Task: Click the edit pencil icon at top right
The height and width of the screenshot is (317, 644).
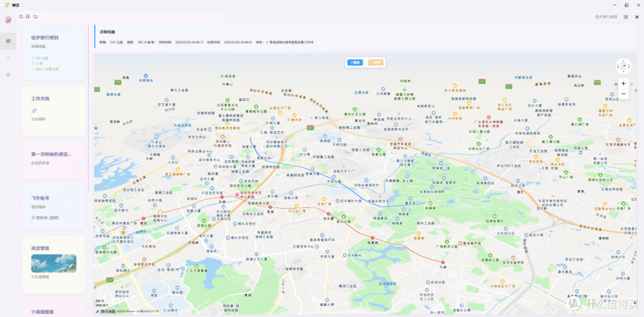Action: coord(626,17)
